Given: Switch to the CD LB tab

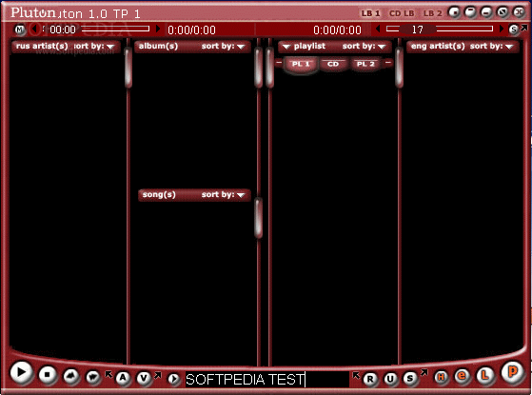Looking at the screenshot, I should point(402,13).
